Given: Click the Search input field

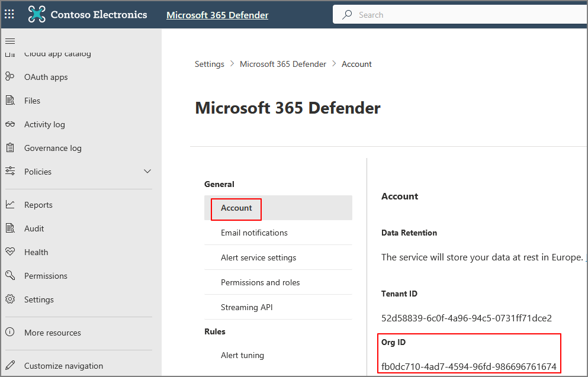Looking at the screenshot, I should [x=460, y=15].
